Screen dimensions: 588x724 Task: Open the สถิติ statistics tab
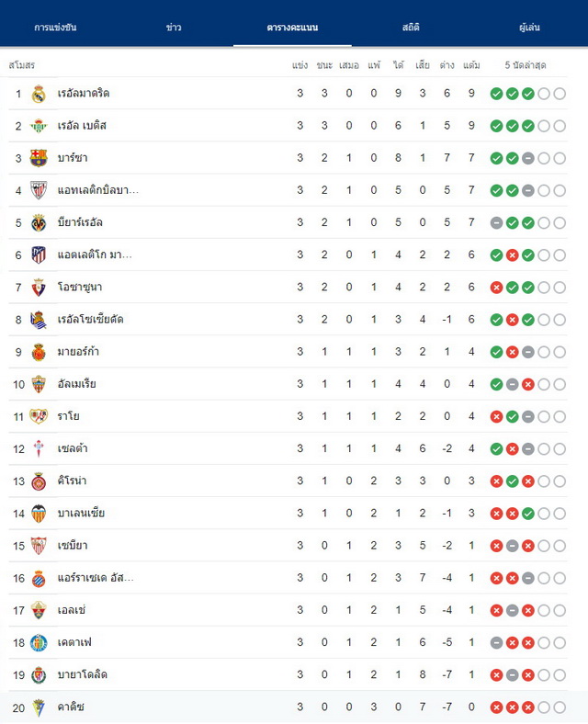point(411,28)
